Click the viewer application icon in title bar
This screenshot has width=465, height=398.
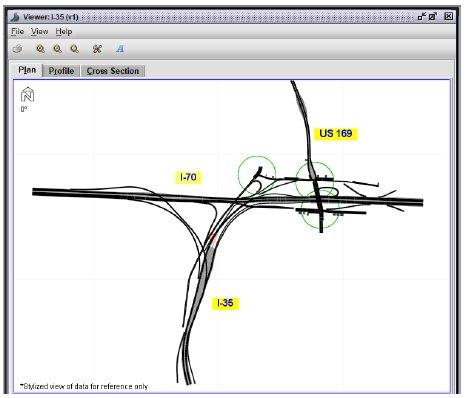(x=15, y=17)
